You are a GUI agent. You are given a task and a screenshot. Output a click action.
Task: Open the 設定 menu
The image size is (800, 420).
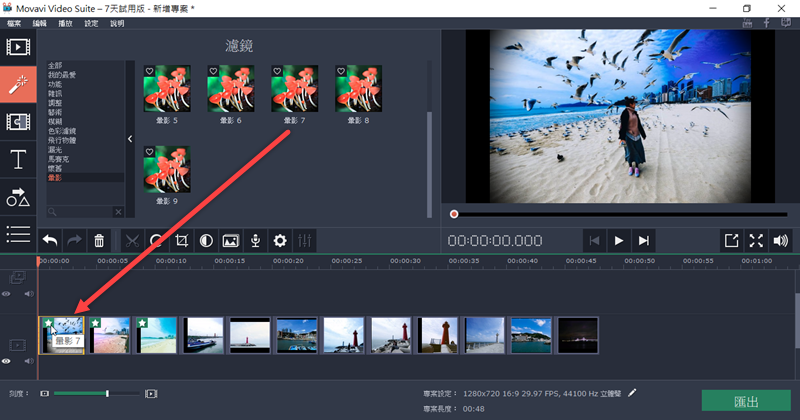click(91, 22)
